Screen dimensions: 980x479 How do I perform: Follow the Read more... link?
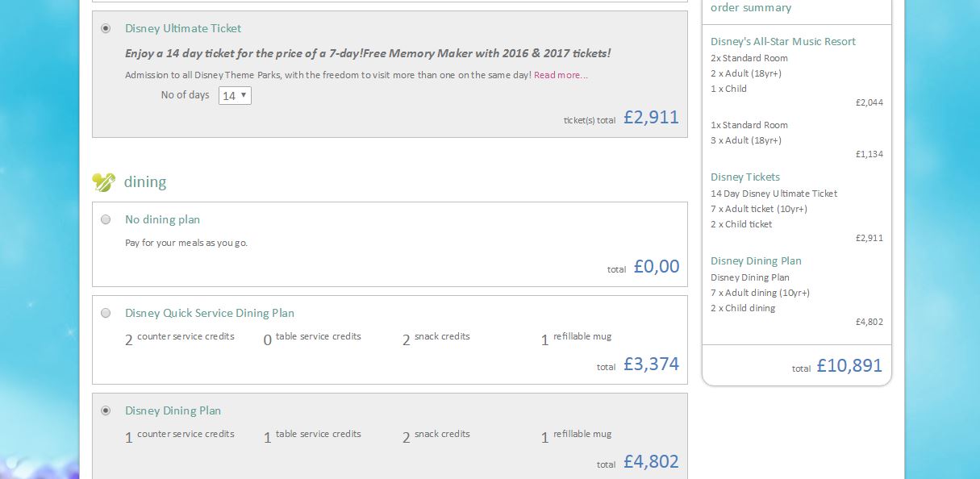pyautogui.click(x=561, y=75)
